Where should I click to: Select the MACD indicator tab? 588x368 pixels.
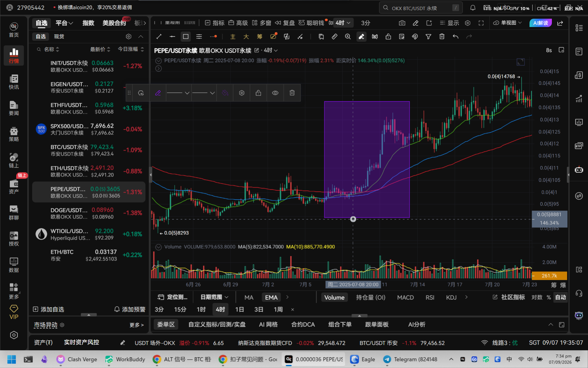point(405,298)
